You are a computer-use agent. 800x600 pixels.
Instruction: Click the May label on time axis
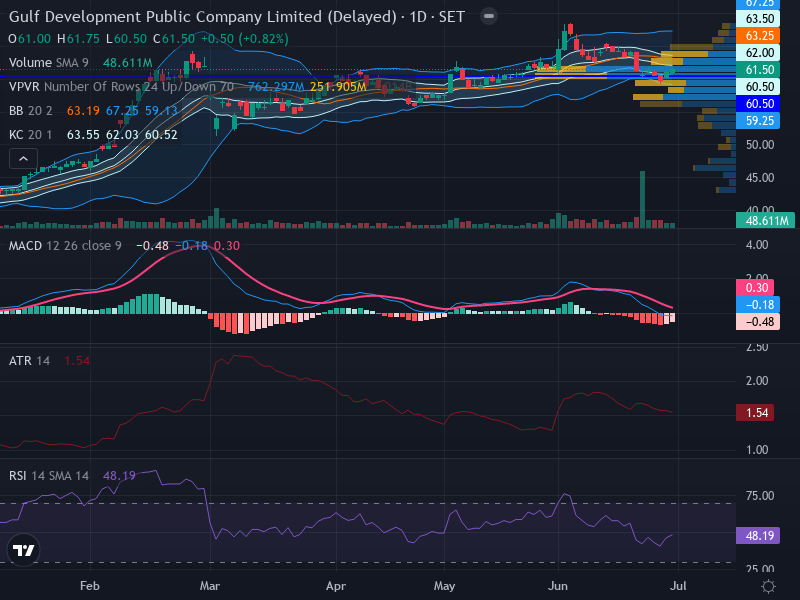pos(444,586)
